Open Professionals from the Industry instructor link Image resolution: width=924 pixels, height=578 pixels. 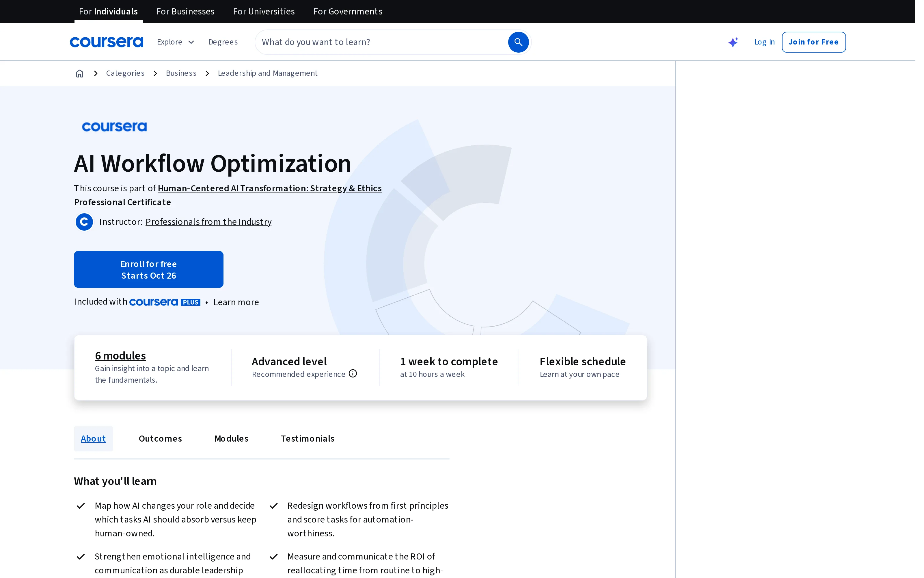pyautogui.click(x=208, y=222)
